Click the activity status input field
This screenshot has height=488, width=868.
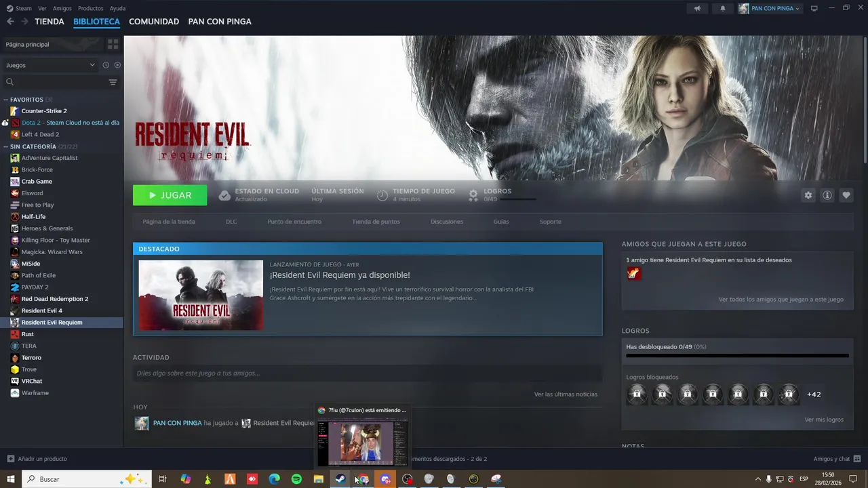point(368,373)
